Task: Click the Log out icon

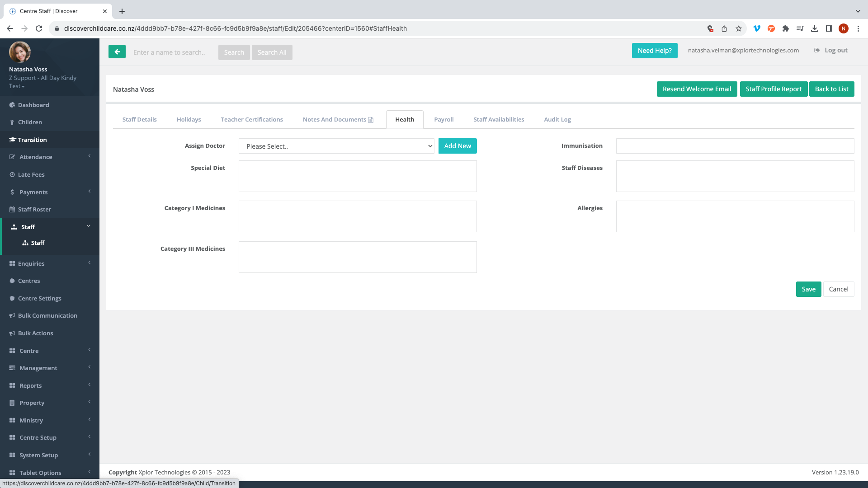Action: [x=817, y=50]
